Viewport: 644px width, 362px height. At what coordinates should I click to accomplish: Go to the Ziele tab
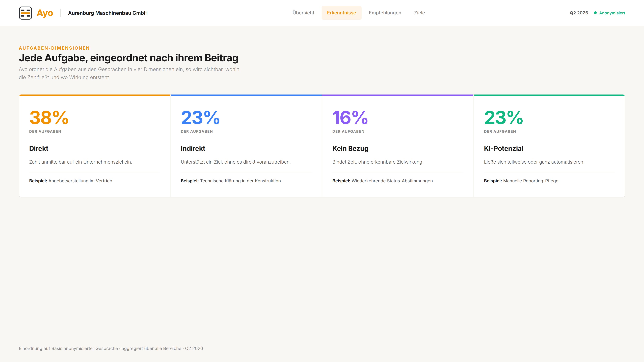(419, 13)
